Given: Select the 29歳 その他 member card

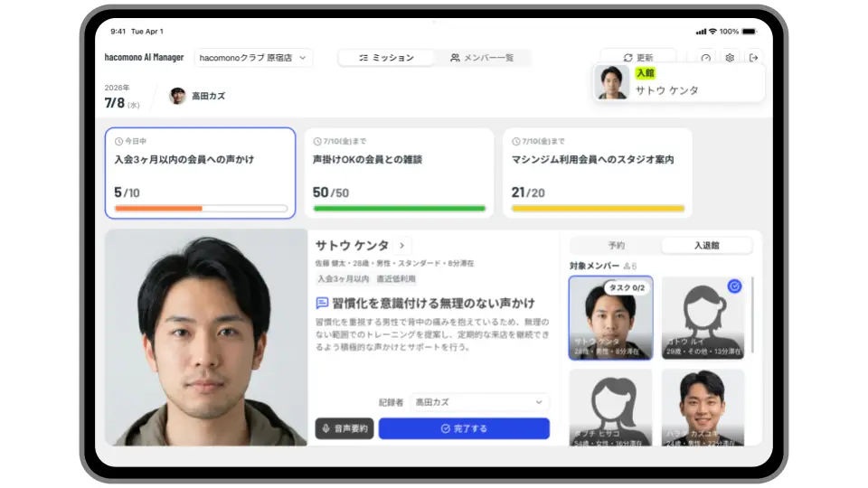Looking at the screenshot, I should (703, 318).
